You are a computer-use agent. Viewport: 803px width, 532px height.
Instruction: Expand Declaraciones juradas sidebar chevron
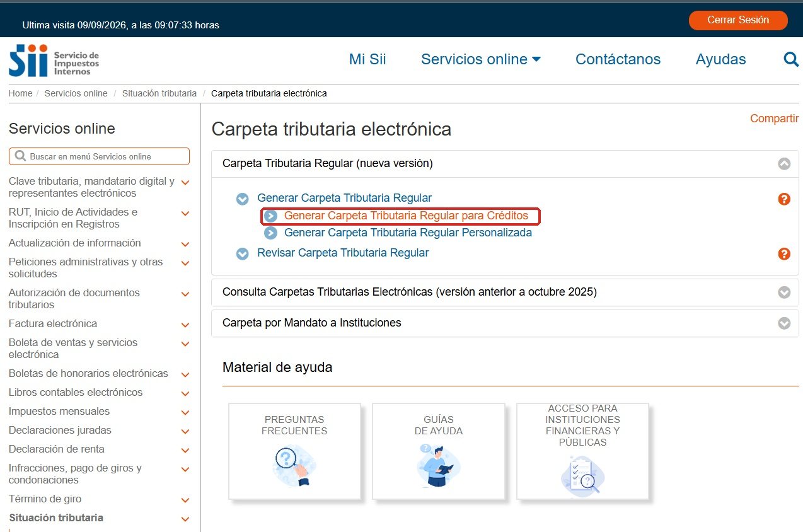185,431
